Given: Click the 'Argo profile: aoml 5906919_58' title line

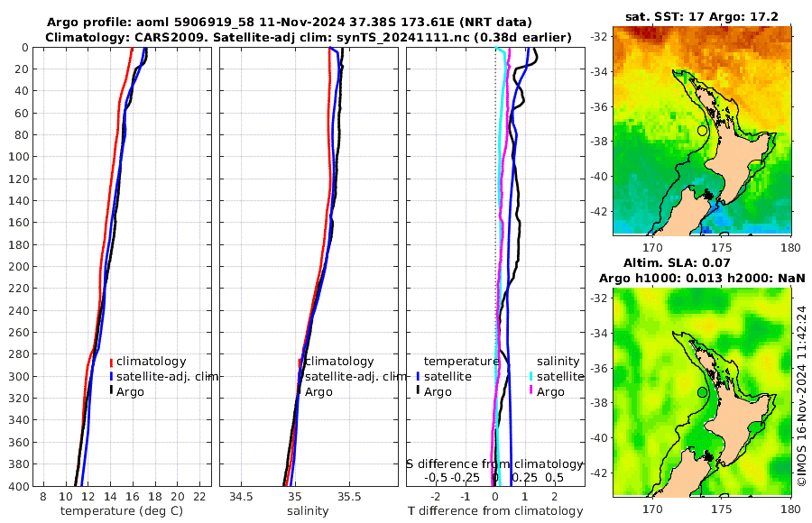Looking at the screenshot, I should click(x=289, y=23).
